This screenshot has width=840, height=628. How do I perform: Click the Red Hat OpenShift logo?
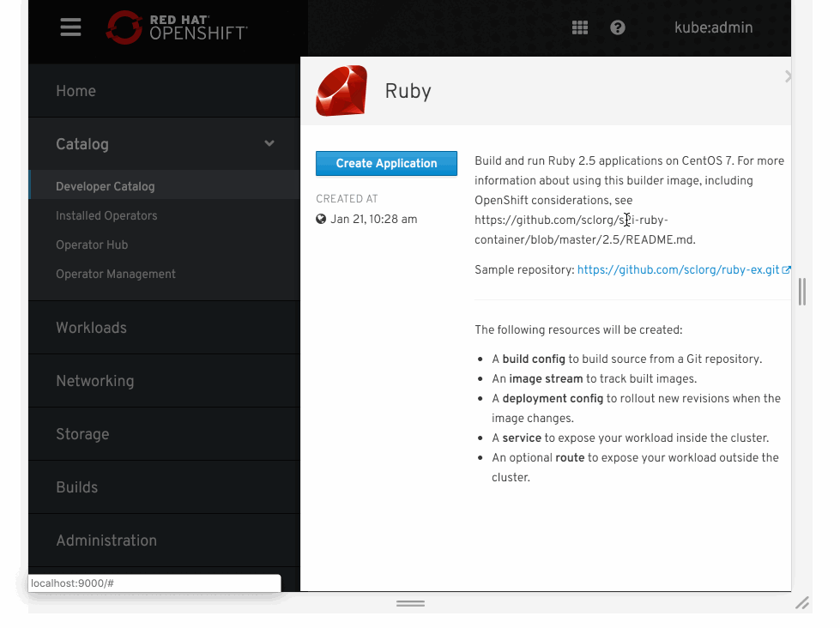pyautogui.click(x=177, y=27)
